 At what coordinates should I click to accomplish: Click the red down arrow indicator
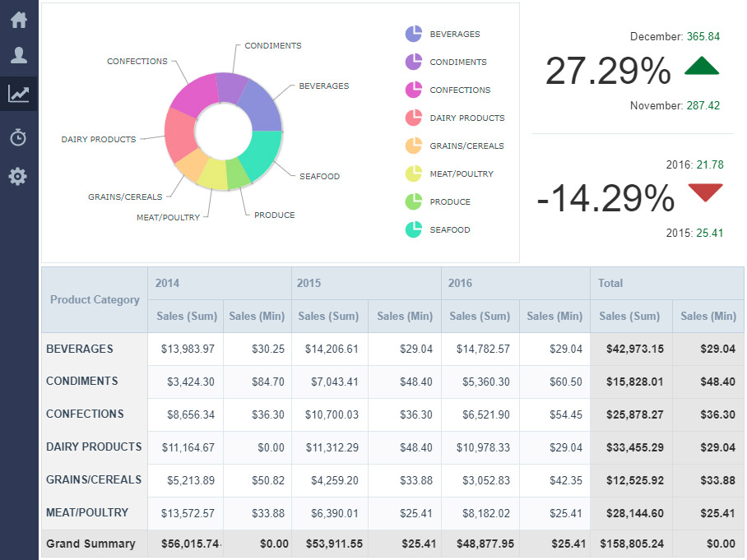[705, 192]
